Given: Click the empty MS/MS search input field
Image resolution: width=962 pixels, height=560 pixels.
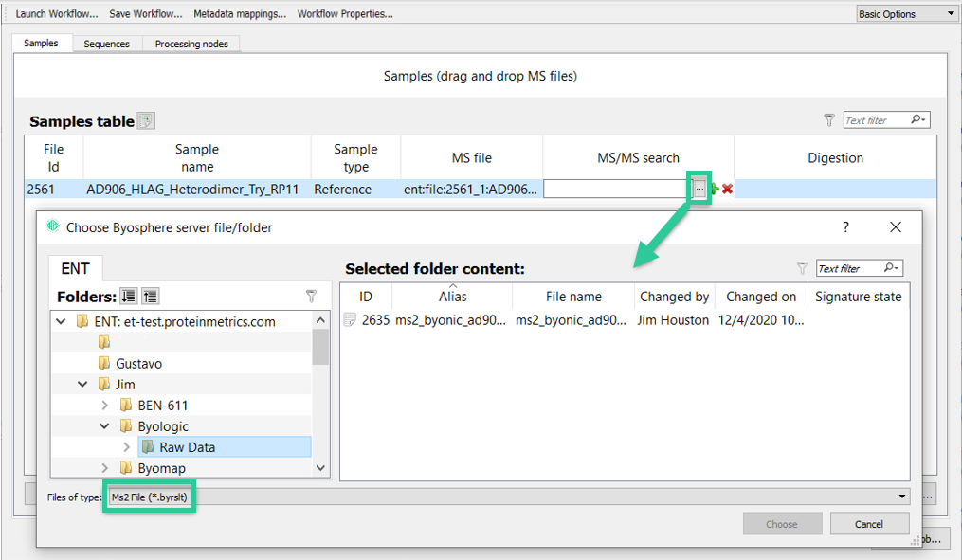Looking at the screenshot, I should pyautogui.click(x=617, y=189).
